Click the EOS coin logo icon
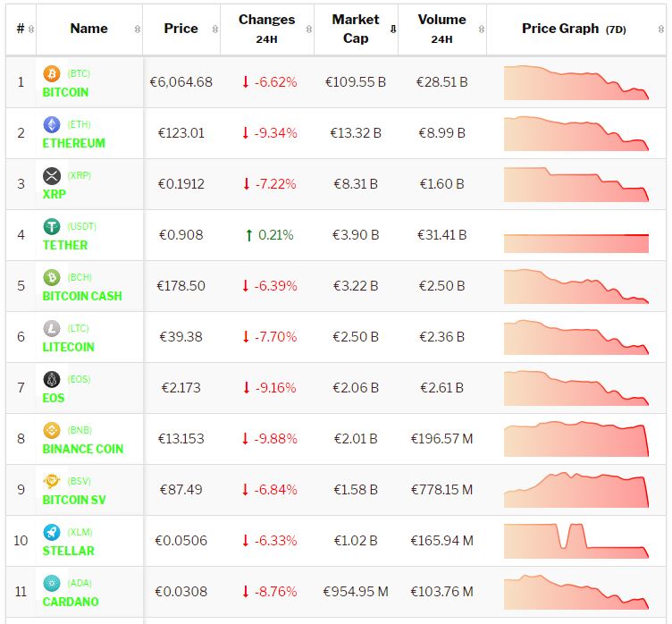Screen dimensions: 672x624 (51, 379)
